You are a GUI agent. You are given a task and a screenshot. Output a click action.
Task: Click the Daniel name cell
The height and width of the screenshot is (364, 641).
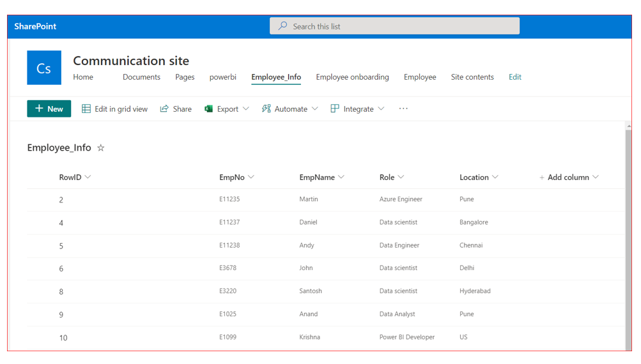pyautogui.click(x=308, y=222)
